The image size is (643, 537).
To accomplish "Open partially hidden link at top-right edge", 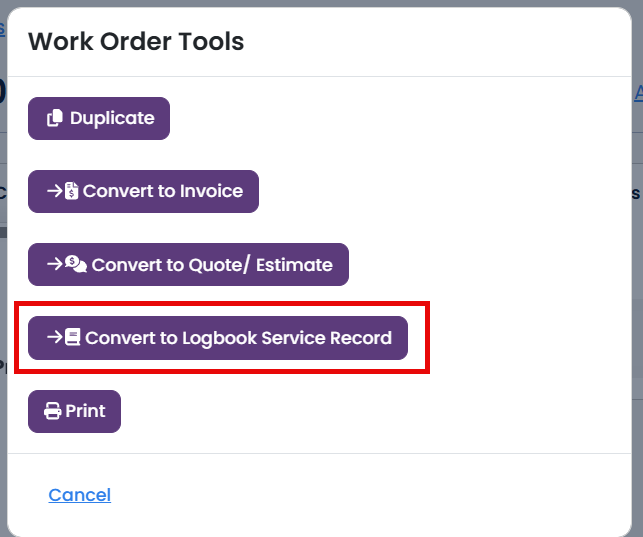I will (x=638, y=93).
